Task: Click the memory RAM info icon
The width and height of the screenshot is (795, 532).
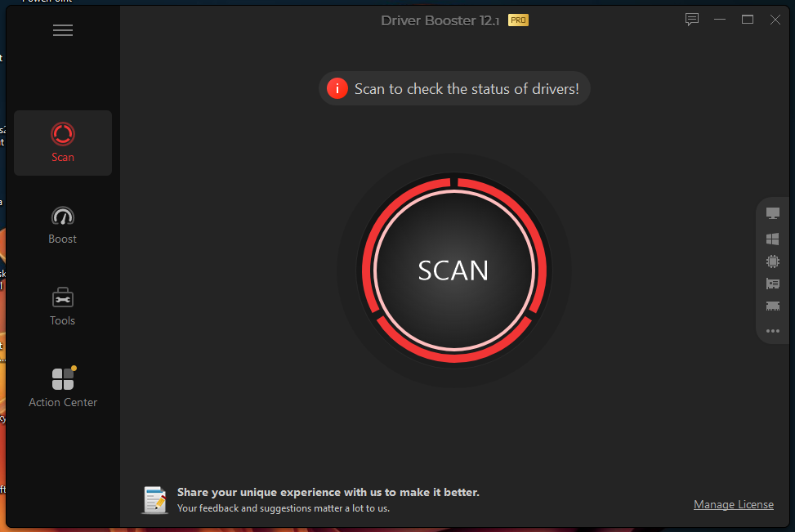Action: 773,306
